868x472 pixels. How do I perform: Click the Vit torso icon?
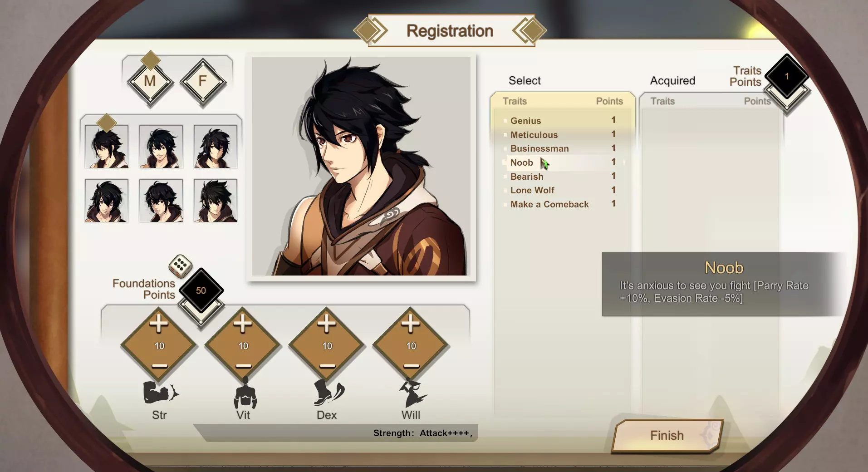[x=245, y=392]
